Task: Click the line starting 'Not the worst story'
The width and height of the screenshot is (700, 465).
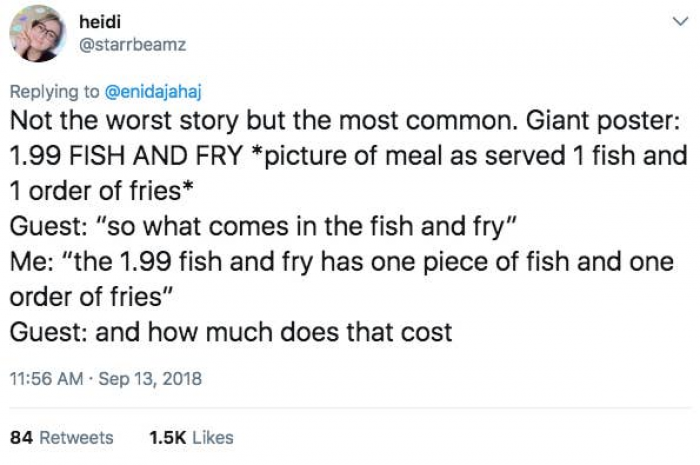Action: pos(200,122)
